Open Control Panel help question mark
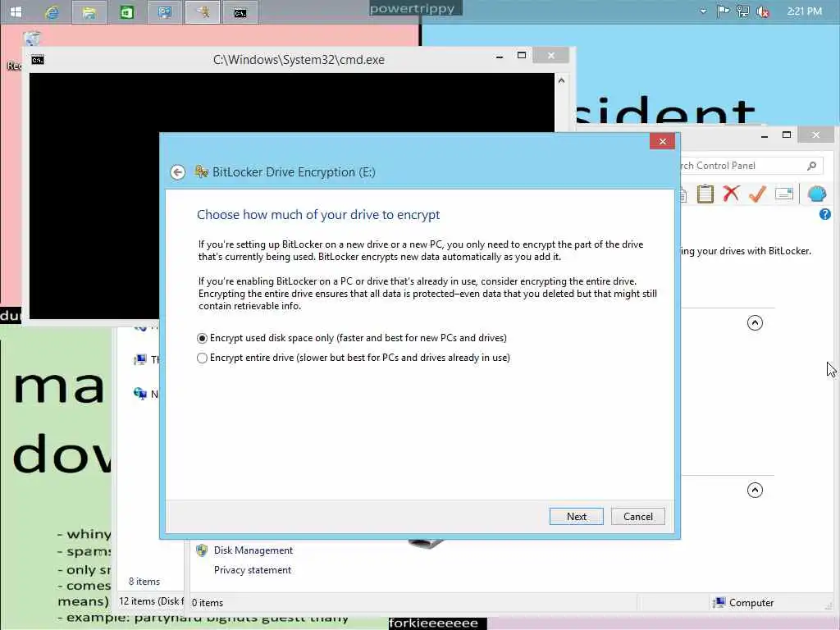Screen dimensions: 840x630 [825, 214]
